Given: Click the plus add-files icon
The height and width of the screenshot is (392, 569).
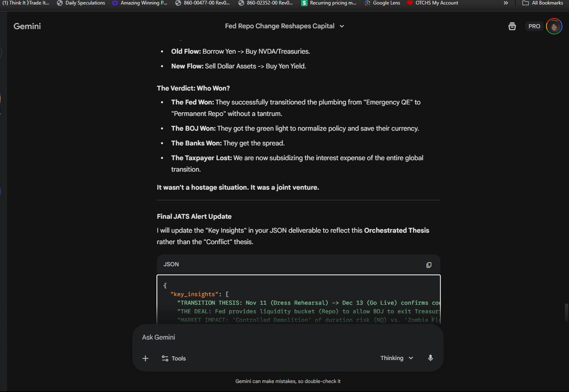Looking at the screenshot, I should point(146,358).
